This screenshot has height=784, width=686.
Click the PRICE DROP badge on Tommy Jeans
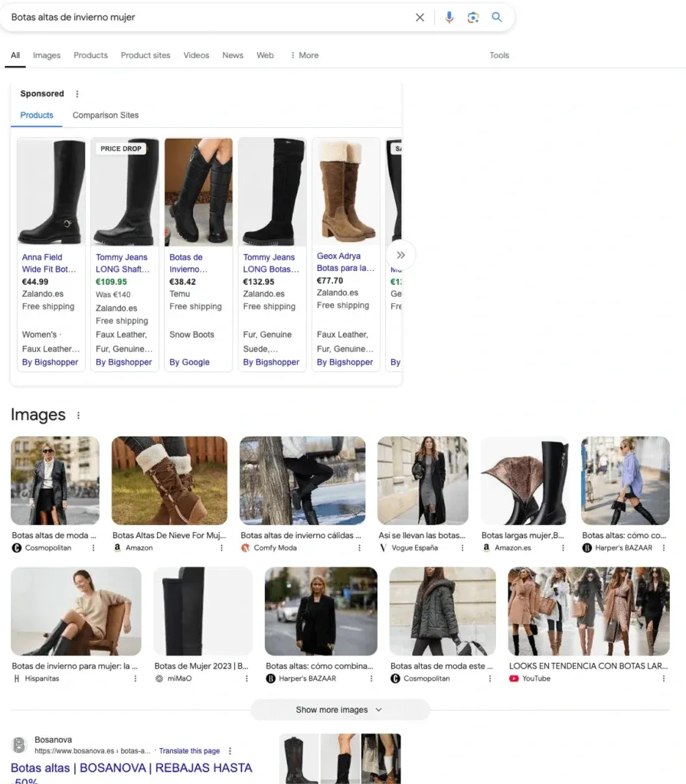tap(121, 149)
